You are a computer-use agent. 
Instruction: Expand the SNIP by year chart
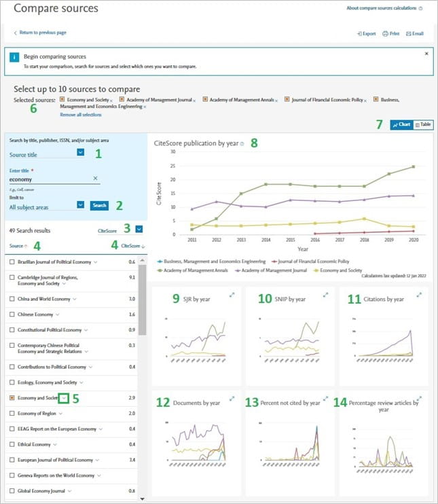click(325, 295)
